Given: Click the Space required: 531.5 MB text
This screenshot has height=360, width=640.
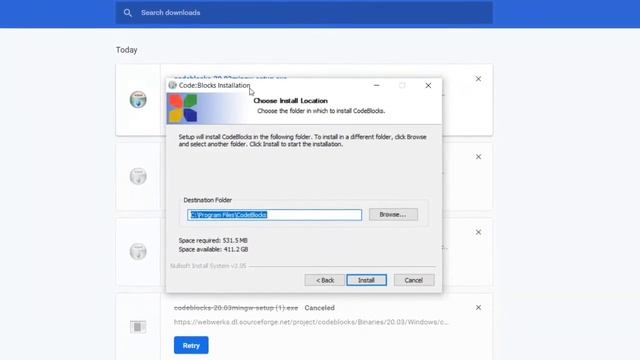Looking at the screenshot, I should [213, 240].
